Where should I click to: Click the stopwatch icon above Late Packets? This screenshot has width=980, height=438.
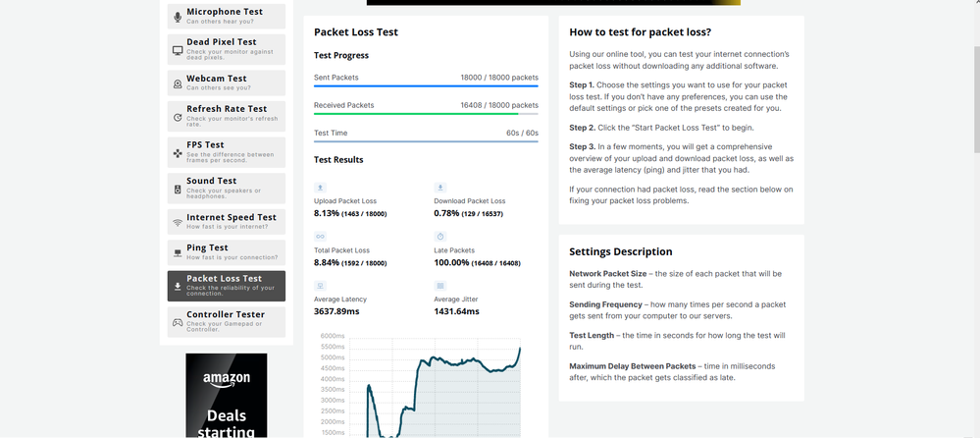point(440,237)
